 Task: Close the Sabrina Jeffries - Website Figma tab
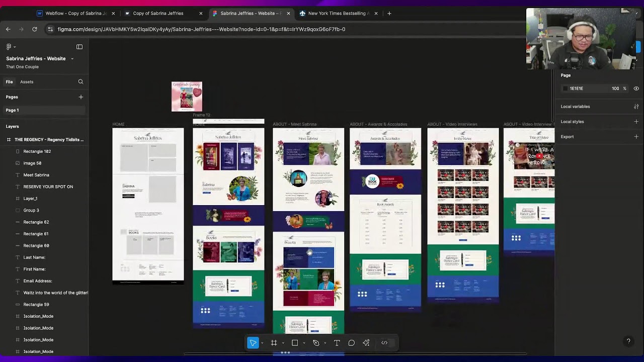point(288,14)
